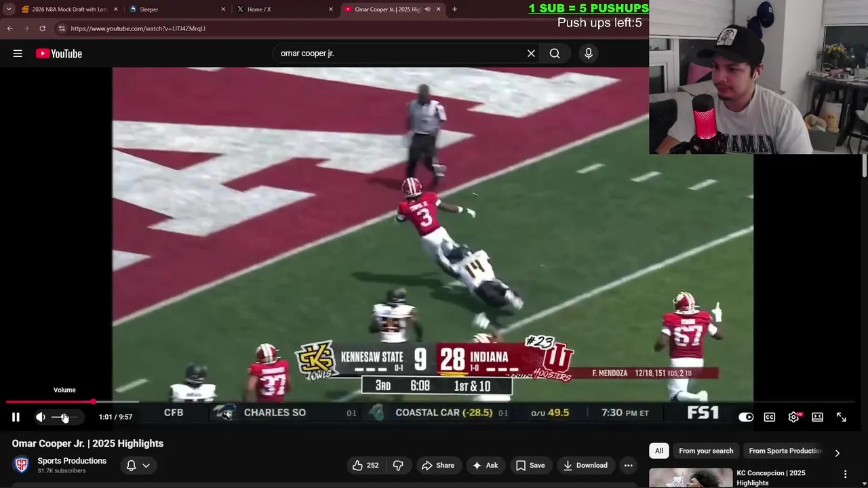This screenshot has width=868, height=488.
Task: Pause the video playback
Action: pos(16,417)
